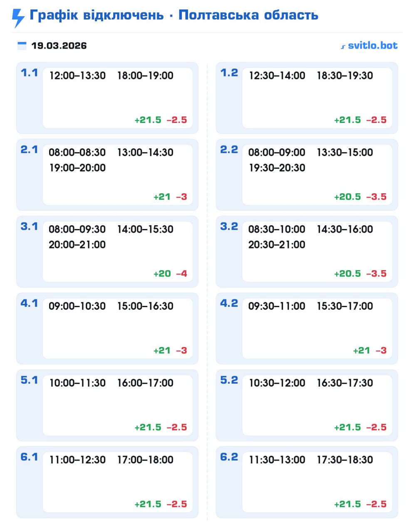Select the group 1.2 label

(229, 73)
